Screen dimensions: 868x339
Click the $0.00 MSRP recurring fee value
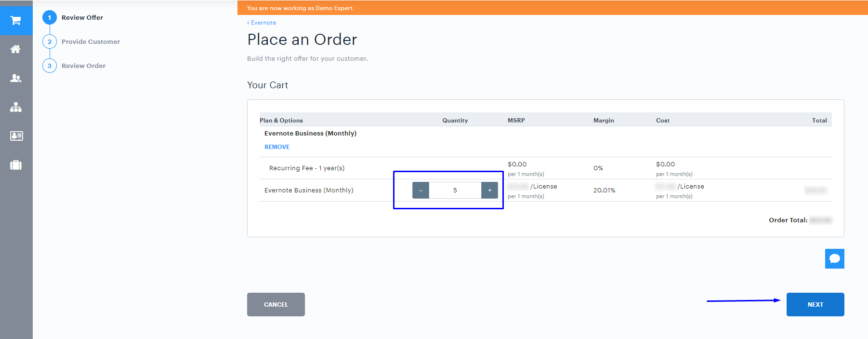pyautogui.click(x=517, y=164)
